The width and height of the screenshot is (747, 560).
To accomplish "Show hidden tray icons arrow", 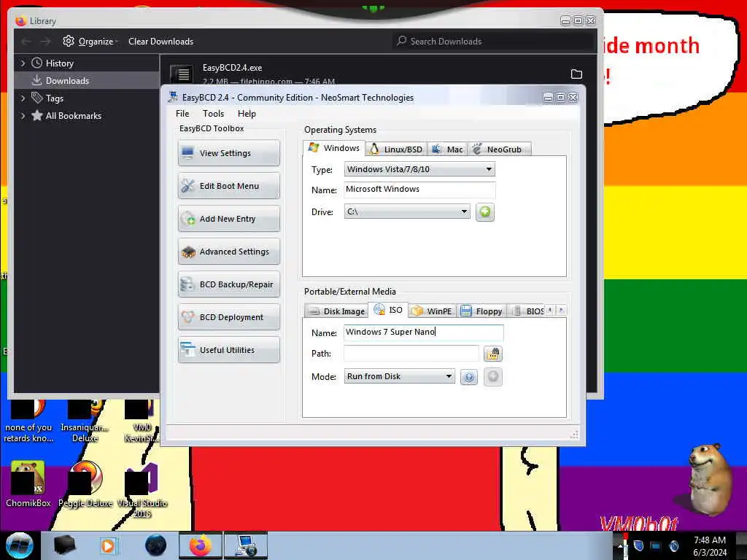I will [x=620, y=546].
